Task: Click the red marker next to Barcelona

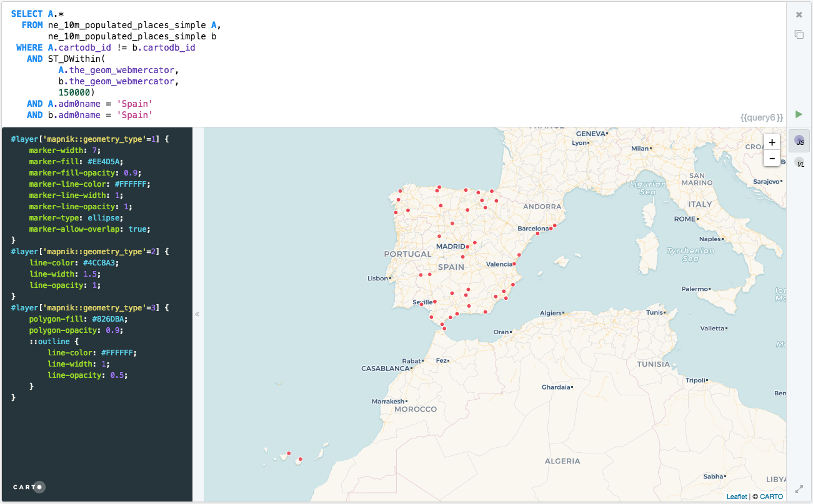Action: pos(551,229)
